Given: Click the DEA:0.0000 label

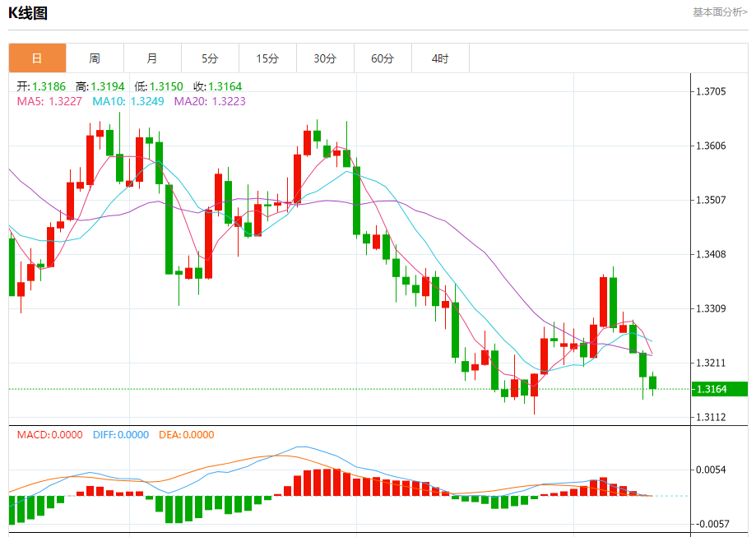Looking at the screenshot, I should [x=187, y=435].
